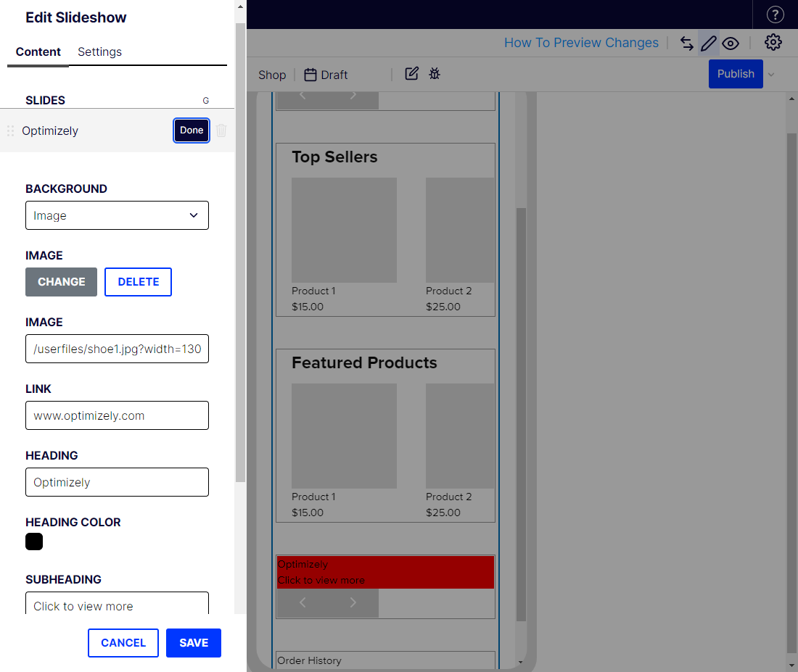This screenshot has width=798, height=672.
Task: Open the How To Preview Changes link
Action: coord(581,43)
